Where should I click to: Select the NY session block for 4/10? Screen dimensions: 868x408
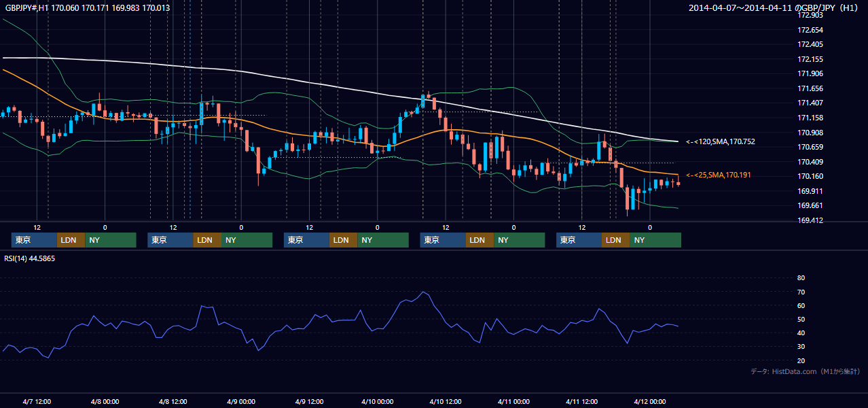click(x=520, y=240)
